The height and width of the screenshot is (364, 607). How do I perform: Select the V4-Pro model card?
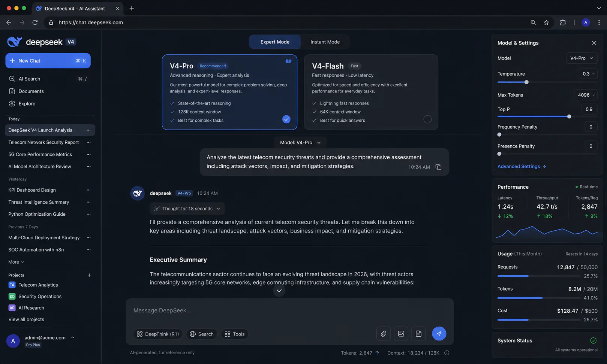pyautogui.click(x=229, y=92)
